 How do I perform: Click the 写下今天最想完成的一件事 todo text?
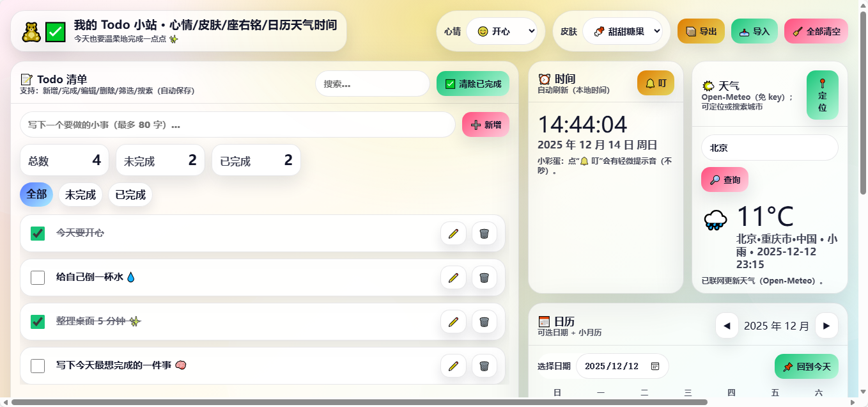[121, 365]
